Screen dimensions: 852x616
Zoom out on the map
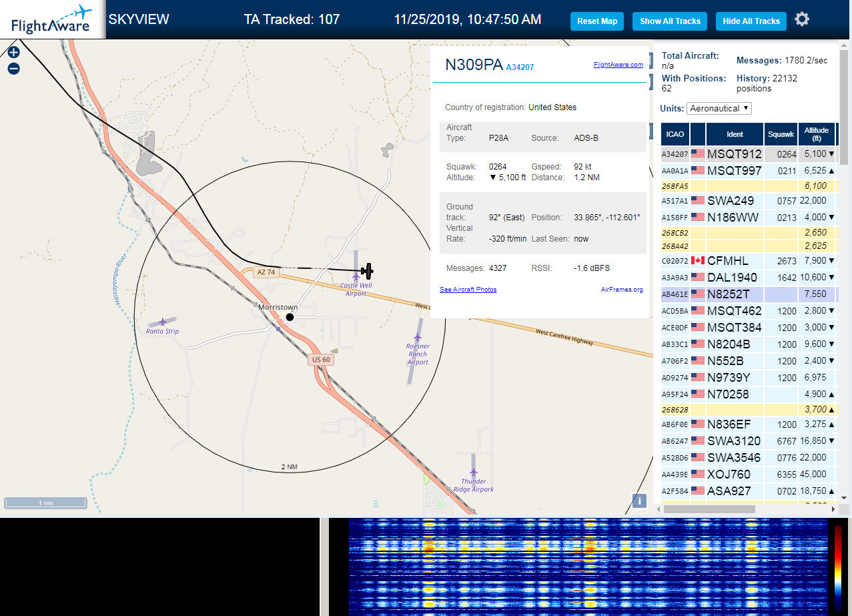(13, 68)
